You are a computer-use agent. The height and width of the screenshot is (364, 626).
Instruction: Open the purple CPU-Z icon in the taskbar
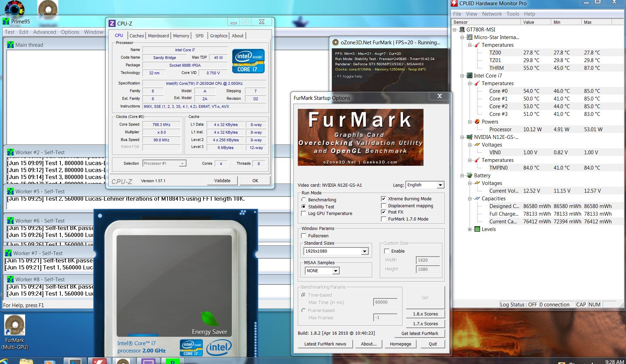pyautogui.click(x=148, y=361)
